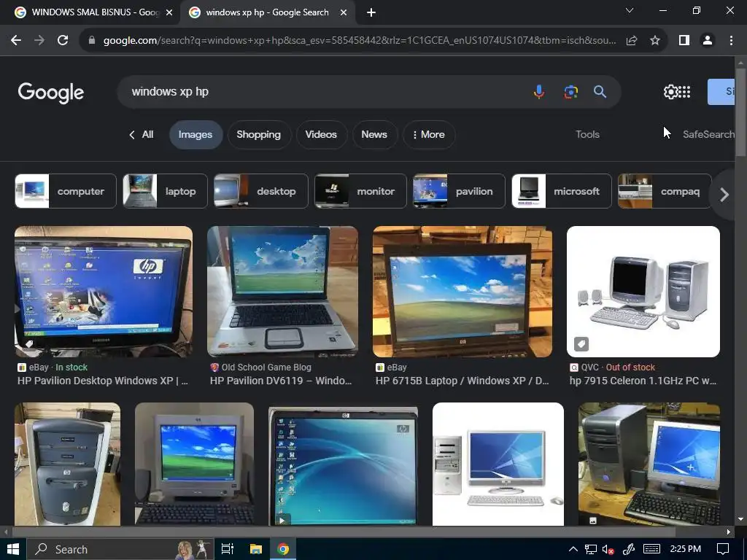The width and height of the screenshot is (747, 560).
Task: Open the tab search dropdown arrow
Action: coord(630,10)
